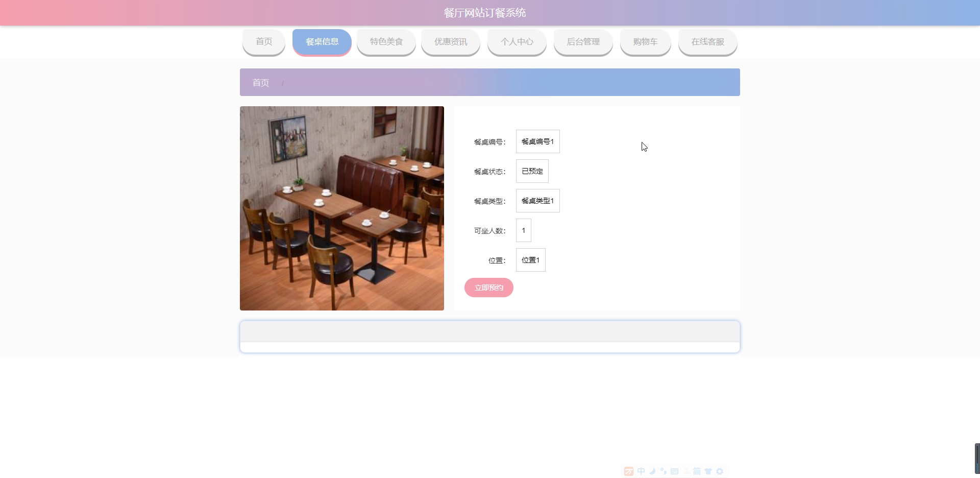Click the empty gray panel below details
980x478 pixels.
click(490, 332)
